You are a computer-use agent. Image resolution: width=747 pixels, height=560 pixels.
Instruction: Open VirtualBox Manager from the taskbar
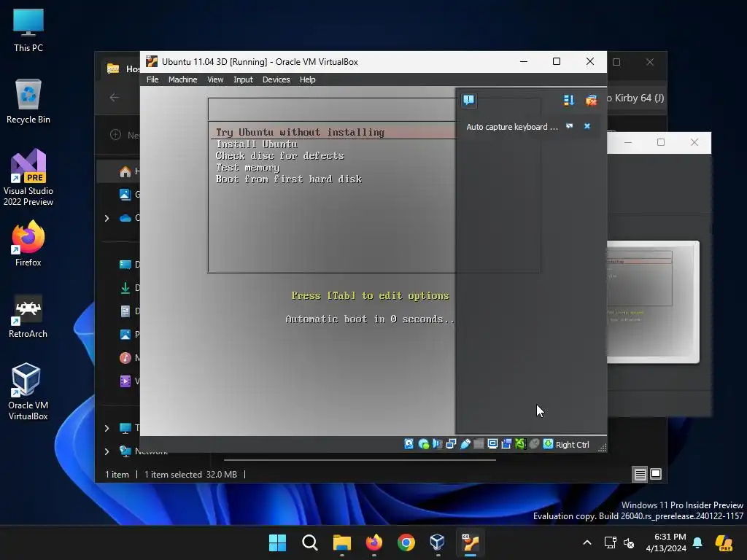pos(438,542)
